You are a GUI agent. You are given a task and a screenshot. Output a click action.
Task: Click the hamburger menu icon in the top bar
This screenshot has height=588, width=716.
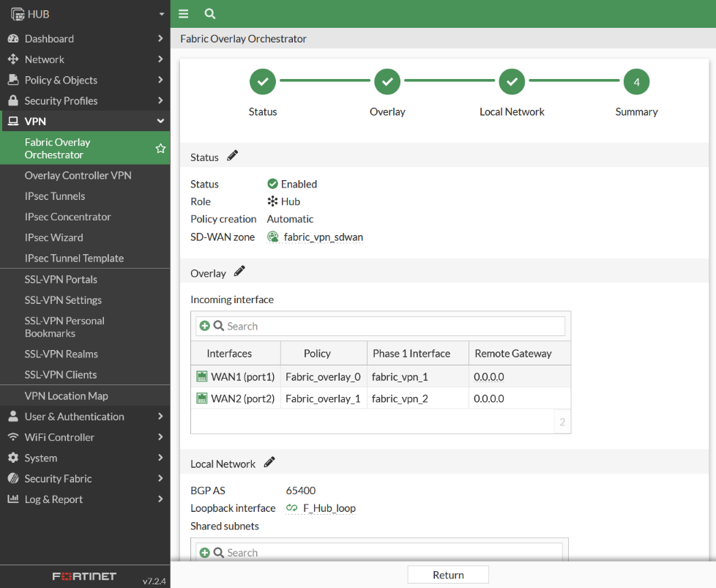(182, 13)
